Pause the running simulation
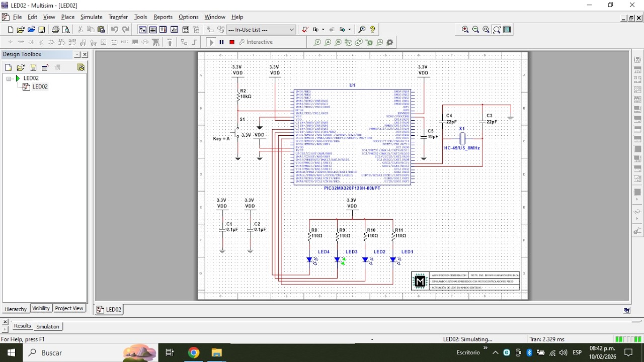644x362 pixels. [221, 42]
